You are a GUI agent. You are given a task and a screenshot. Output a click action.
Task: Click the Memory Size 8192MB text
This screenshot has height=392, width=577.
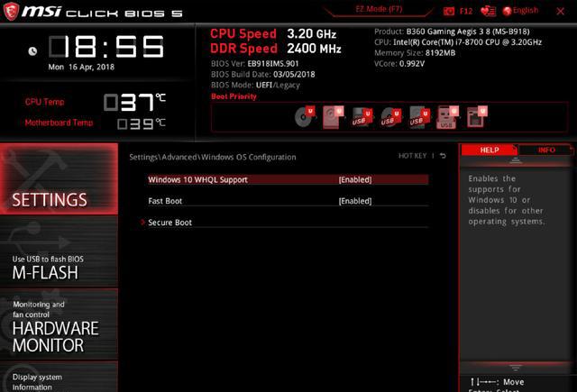(415, 53)
